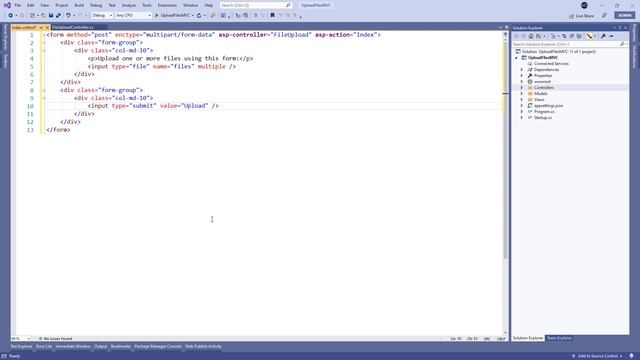The image size is (640, 360).
Task: Open the Help menu
Action: 209,5
